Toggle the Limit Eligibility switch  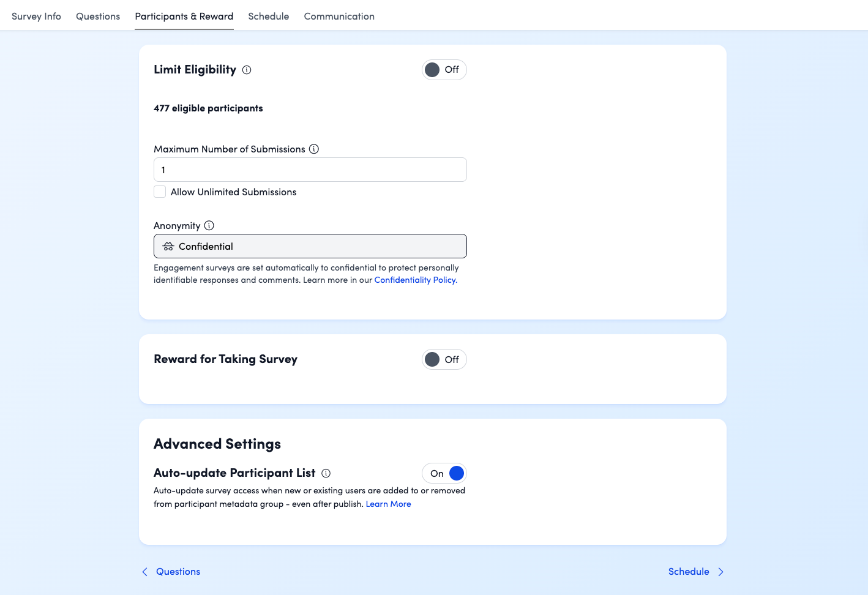(444, 70)
